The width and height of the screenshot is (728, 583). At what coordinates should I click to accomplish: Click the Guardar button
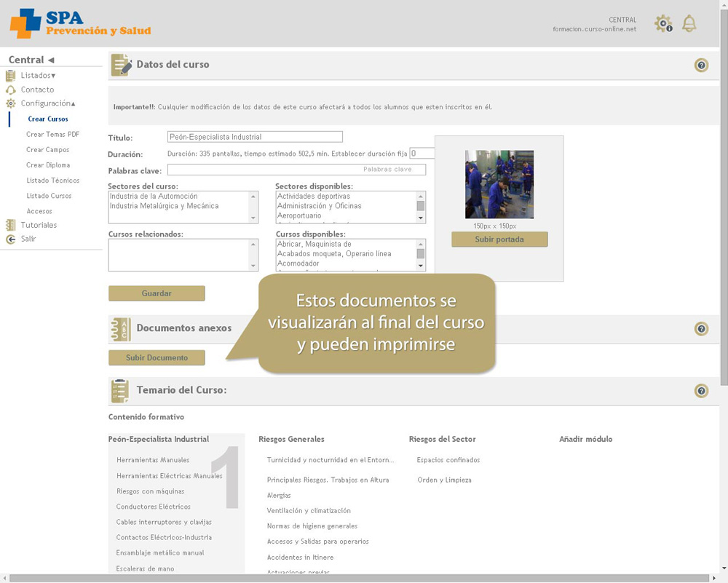pos(157,293)
